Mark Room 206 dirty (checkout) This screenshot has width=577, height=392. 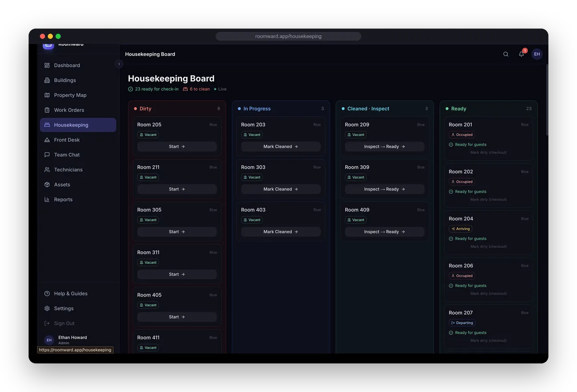(489, 293)
